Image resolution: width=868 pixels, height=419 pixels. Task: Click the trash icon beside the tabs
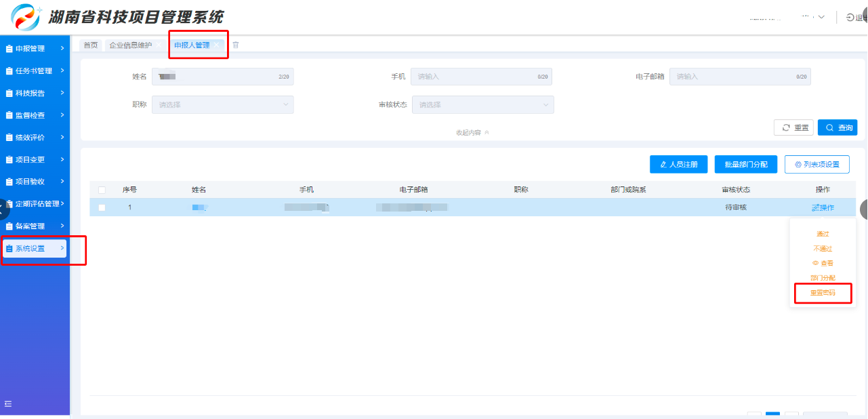pos(236,45)
